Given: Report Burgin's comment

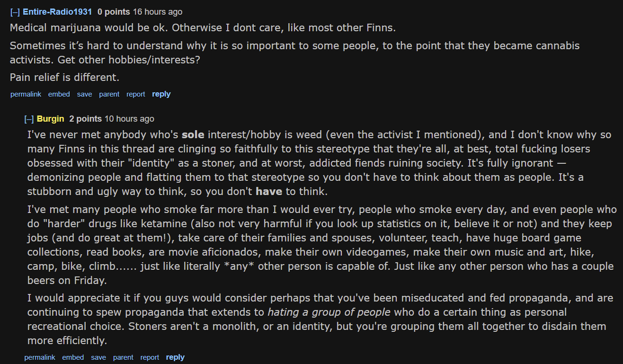Looking at the screenshot, I should point(150,357).
